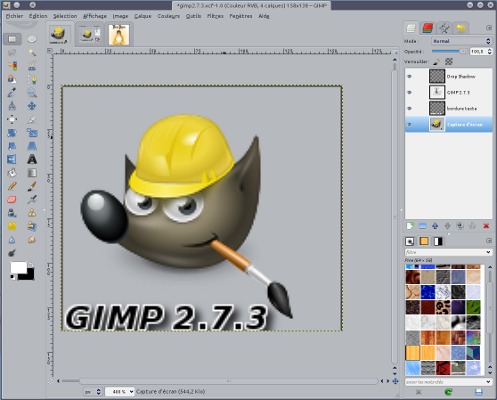Image resolution: width=497 pixels, height=400 pixels.
Task: Select the Scale tool
Action: coord(32,133)
